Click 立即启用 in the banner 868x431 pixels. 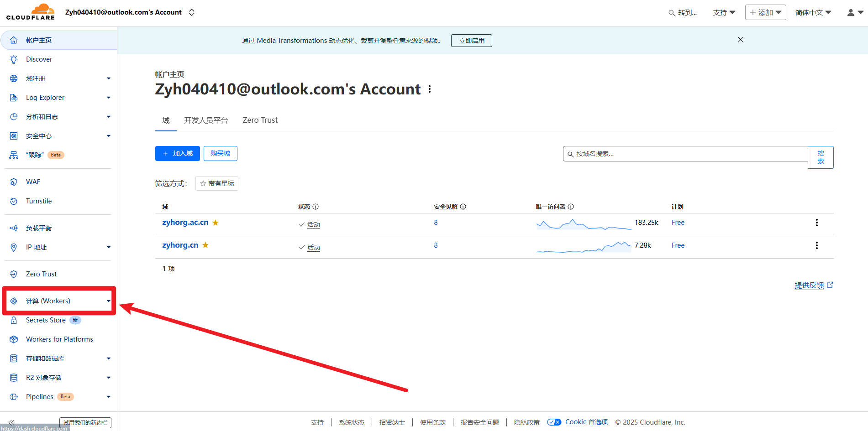click(472, 41)
